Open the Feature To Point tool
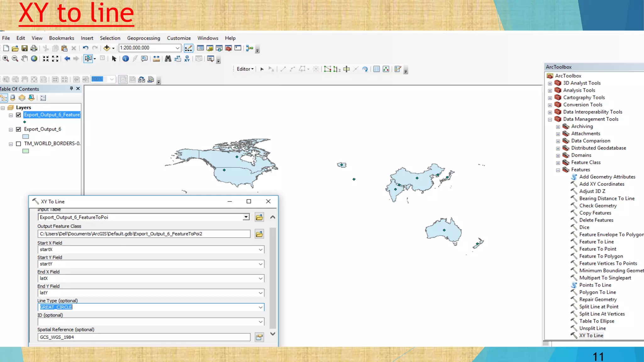Screen dimensions: 644x362 click(597, 249)
